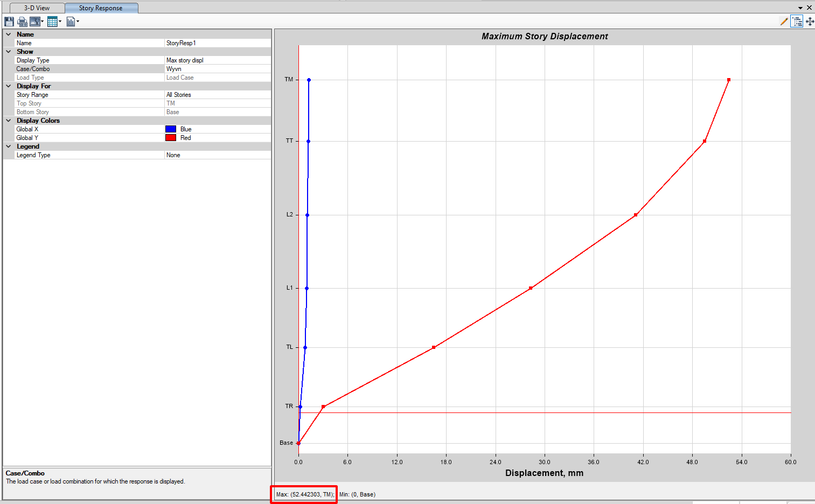Click the Base story axis label
This screenshot has width=815, height=504.
click(x=286, y=443)
